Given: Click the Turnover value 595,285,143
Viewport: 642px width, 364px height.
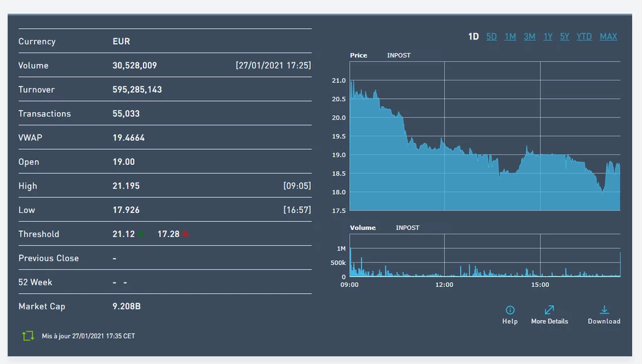Looking at the screenshot, I should click(137, 90).
